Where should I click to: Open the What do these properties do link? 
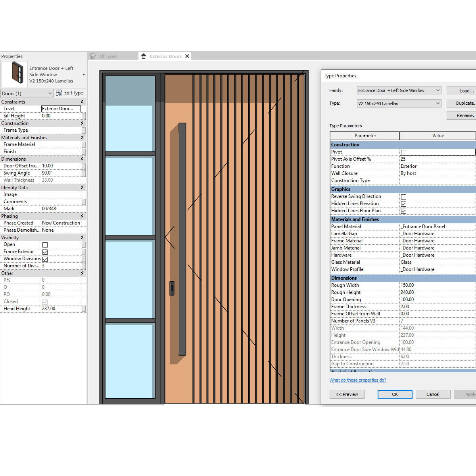tap(358, 380)
